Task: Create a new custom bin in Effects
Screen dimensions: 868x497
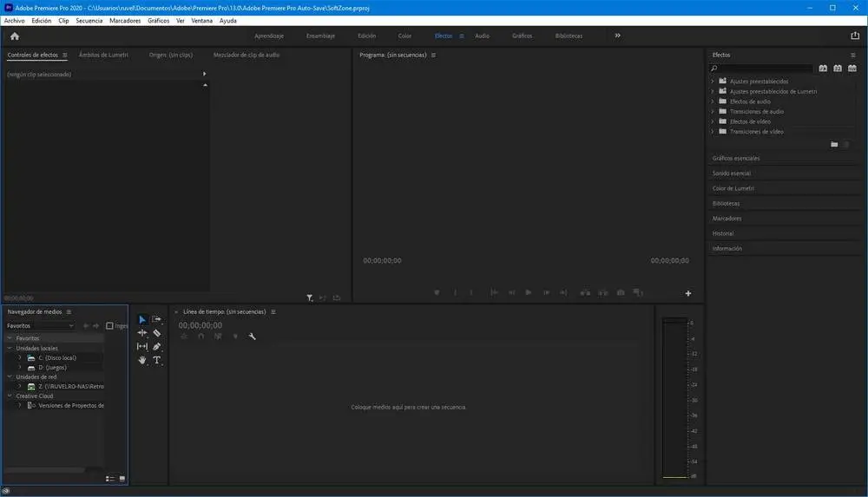Action: [834, 145]
